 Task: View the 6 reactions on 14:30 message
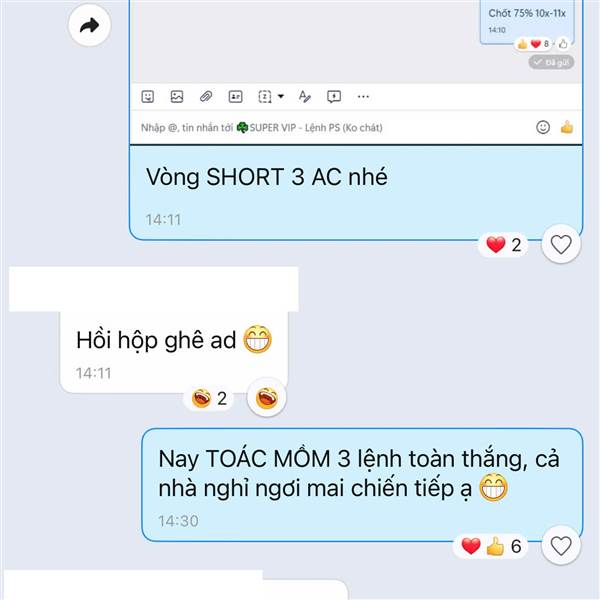click(491, 546)
